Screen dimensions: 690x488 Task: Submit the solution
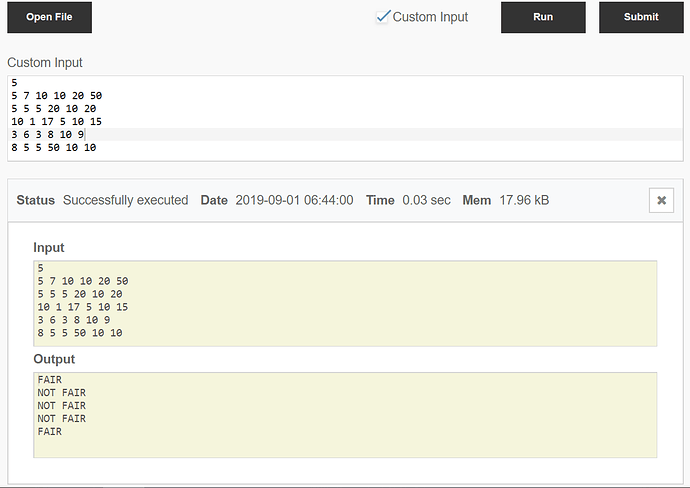click(x=641, y=17)
